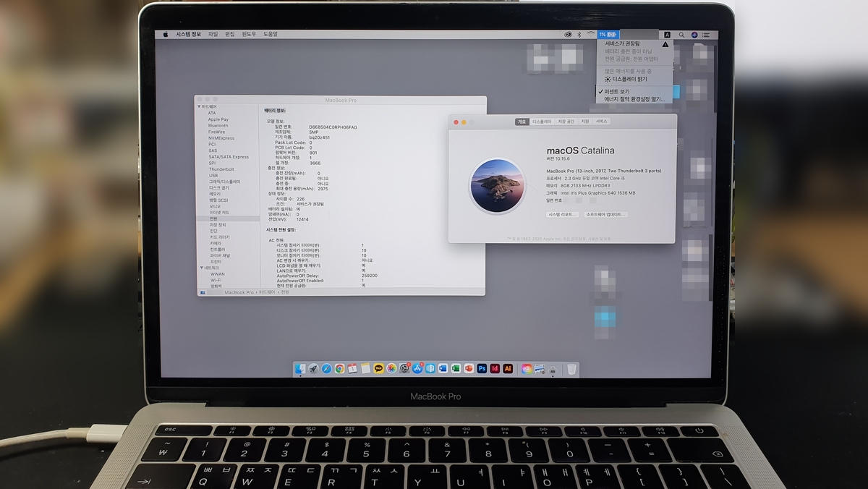Screen dimensions: 868x489
Task: Select Thunderbolt in the sidebar
Action: [221, 169]
